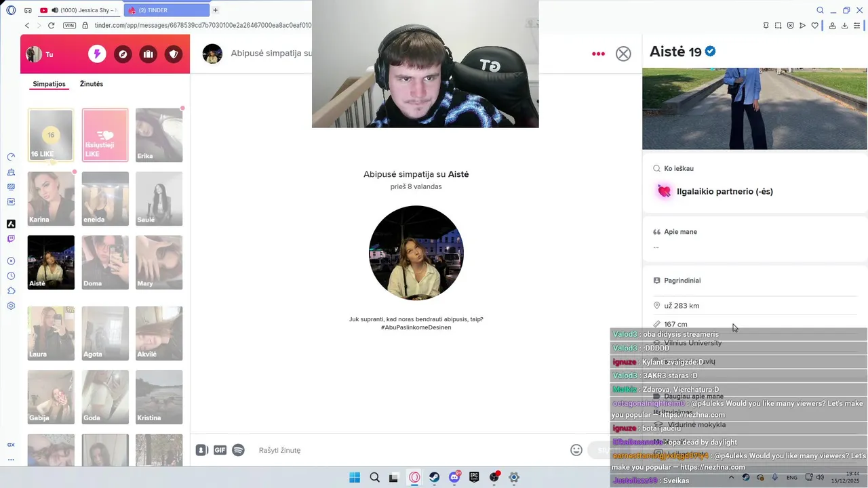Click the Spotify song share icon

[x=238, y=450]
